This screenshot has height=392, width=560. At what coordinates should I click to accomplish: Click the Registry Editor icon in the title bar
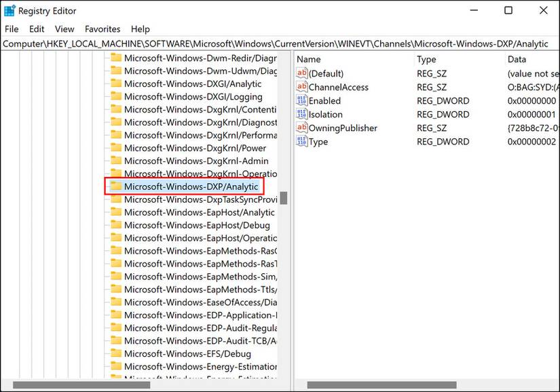click(x=10, y=10)
